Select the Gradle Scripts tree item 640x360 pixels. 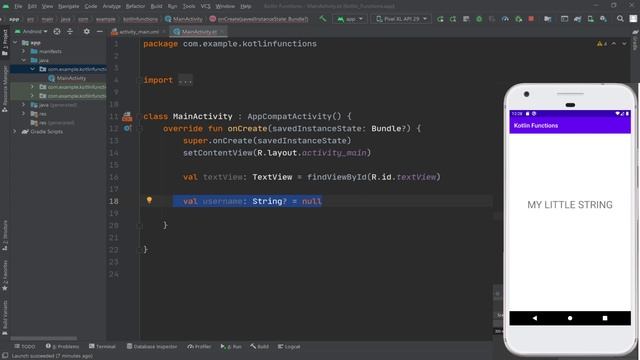[42, 131]
